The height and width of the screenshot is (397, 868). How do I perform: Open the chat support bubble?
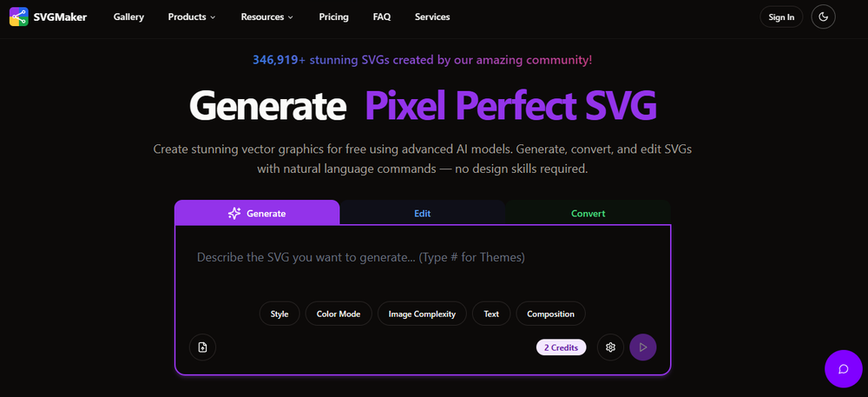coord(843,369)
